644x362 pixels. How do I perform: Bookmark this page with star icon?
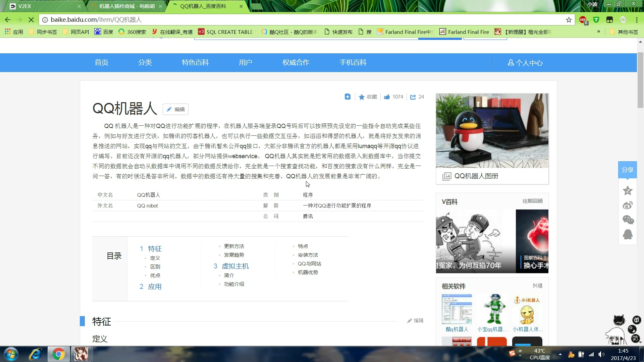tap(569, 20)
